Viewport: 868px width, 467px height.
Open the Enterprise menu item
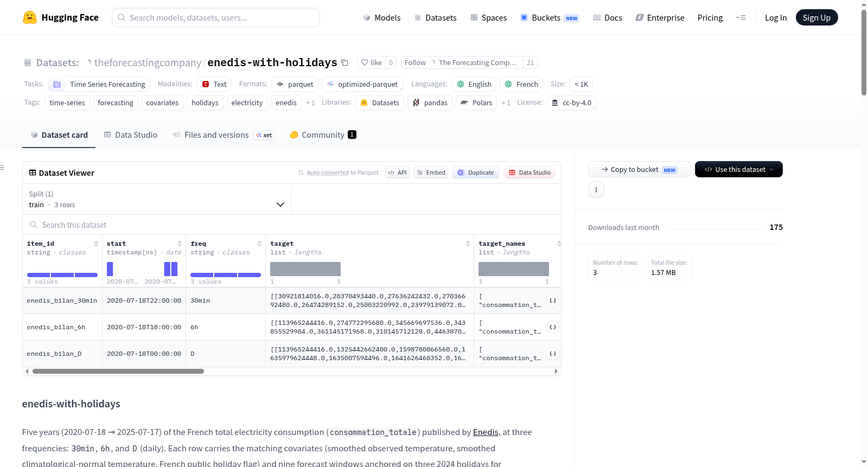point(660,17)
